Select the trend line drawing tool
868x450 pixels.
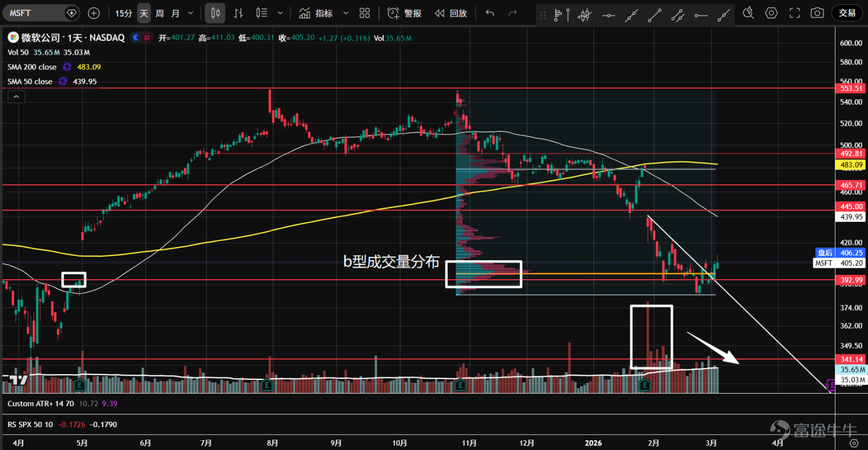(x=655, y=15)
